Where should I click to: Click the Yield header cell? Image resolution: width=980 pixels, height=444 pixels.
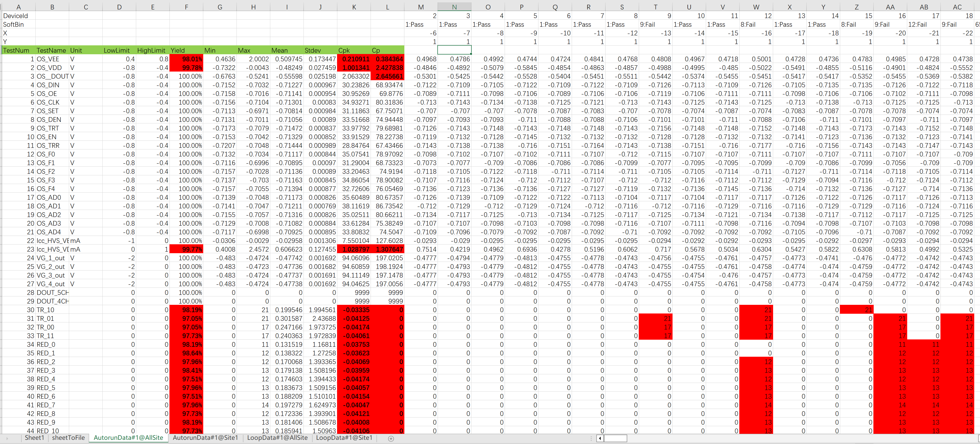[186, 50]
